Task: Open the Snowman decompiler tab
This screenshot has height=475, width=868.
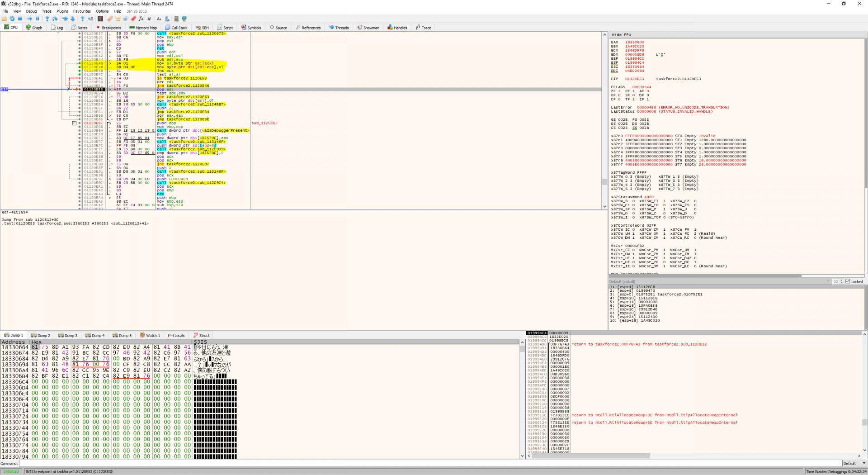Action: point(368,28)
